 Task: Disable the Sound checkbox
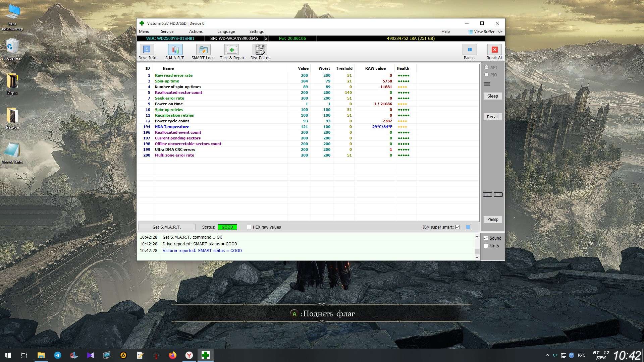(x=486, y=238)
